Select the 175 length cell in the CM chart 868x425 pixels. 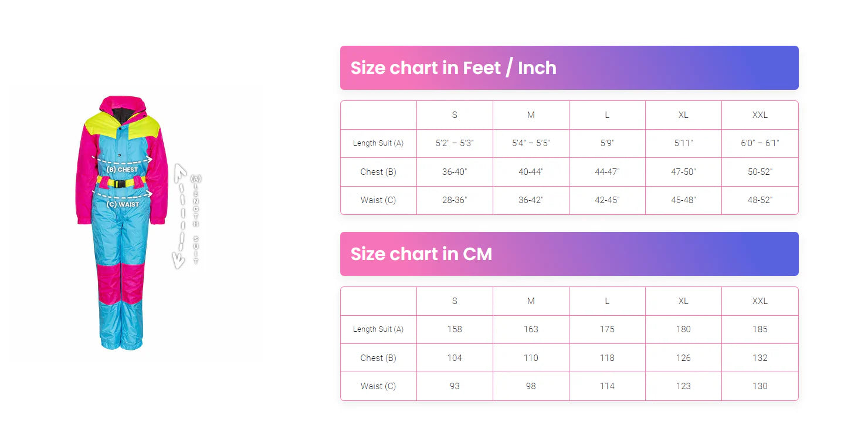coord(607,329)
